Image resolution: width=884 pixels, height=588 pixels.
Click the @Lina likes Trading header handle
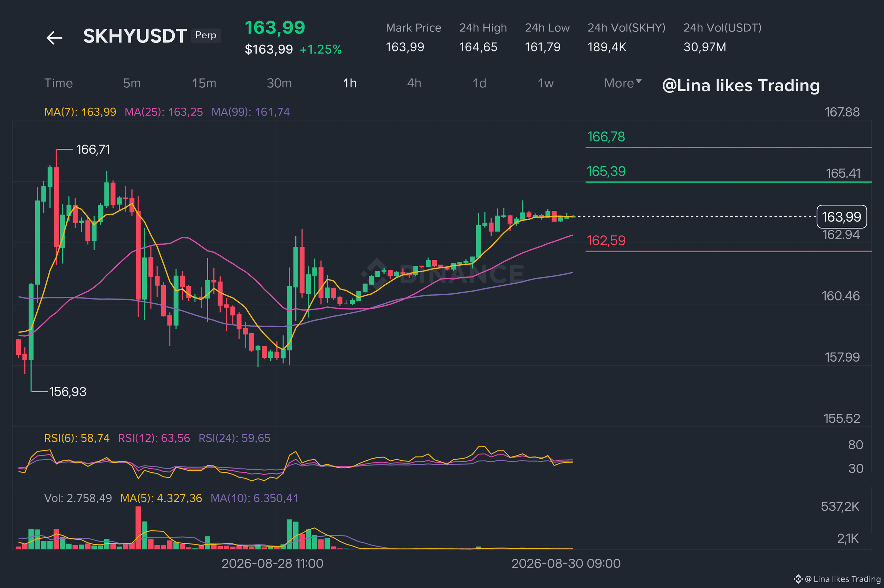click(x=741, y=86)
